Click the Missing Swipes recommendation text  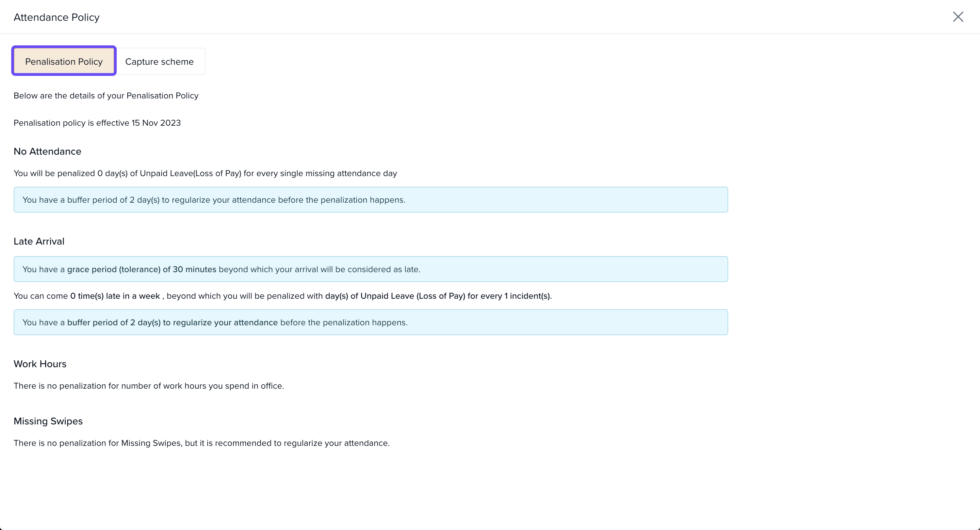[x=201, y=443]
